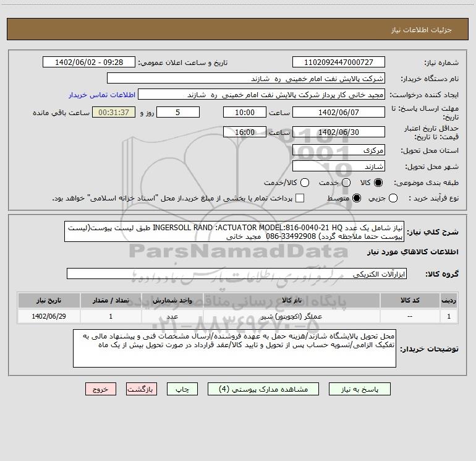Click the remaining days field showing 5
This screenshot has height=461, width=476.
[x=178, y=113]
